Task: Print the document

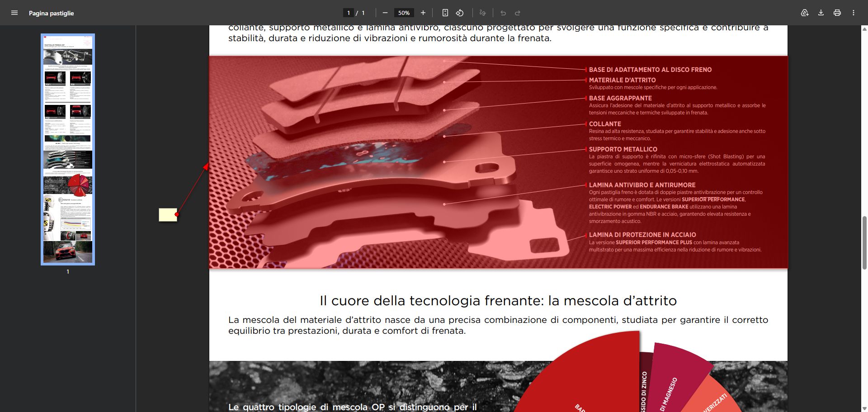Action: pos(837,13)
